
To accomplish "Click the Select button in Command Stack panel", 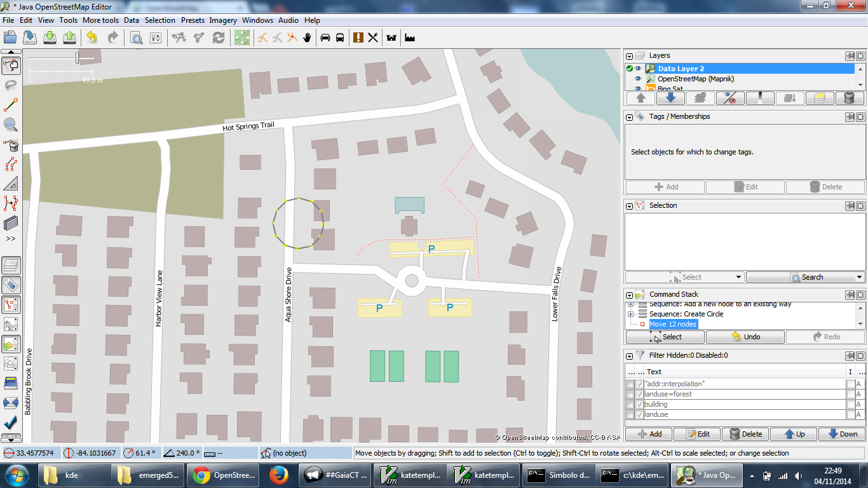I will (x=665, y=337).
